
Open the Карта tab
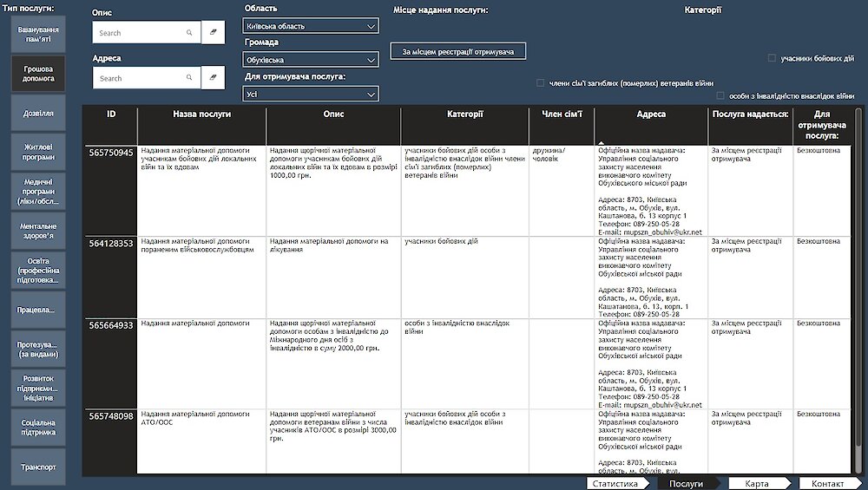click(759, 483)
